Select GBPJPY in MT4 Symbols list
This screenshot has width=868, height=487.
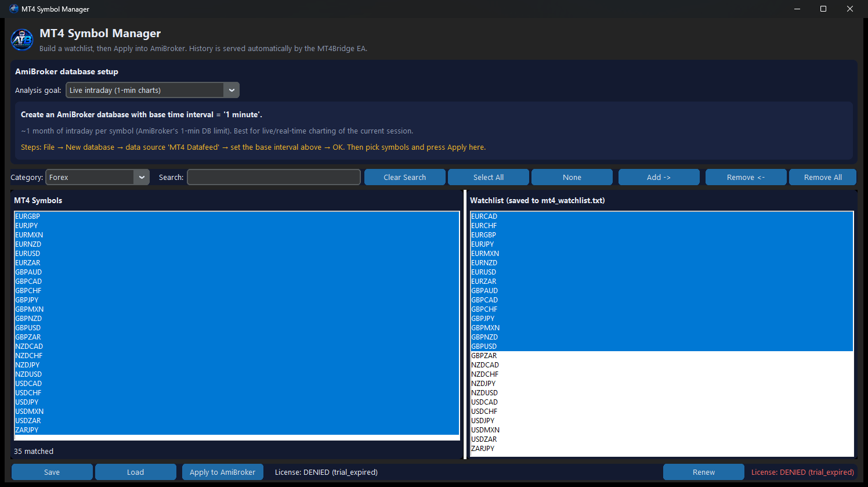(x=237, y=300)
